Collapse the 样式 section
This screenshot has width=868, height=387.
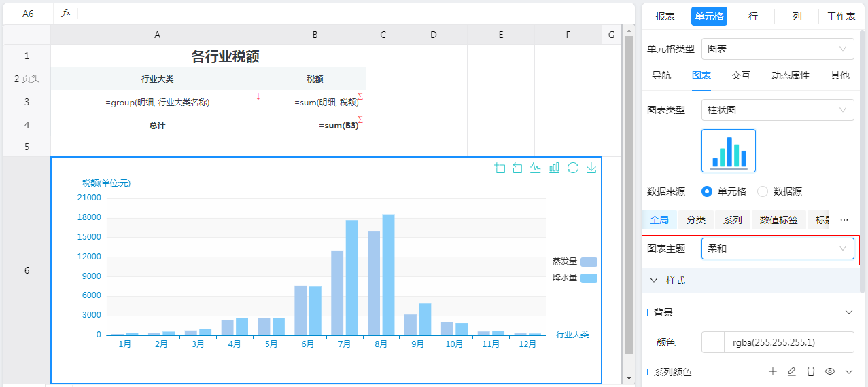click(655, 280)
